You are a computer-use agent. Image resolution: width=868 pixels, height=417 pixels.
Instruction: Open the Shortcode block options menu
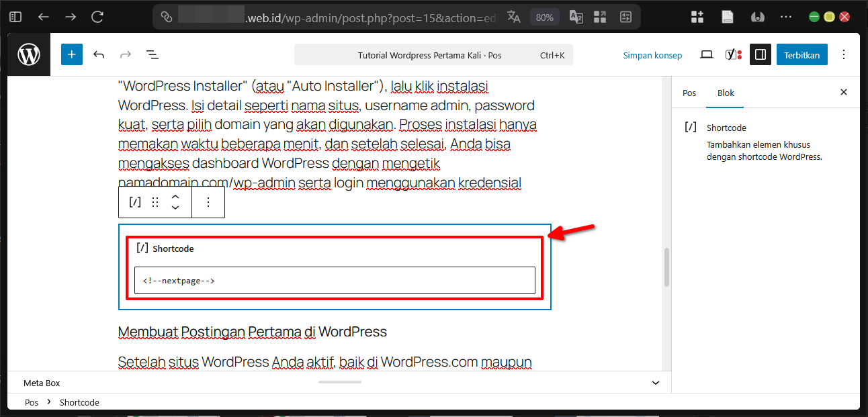click(208, 201)
